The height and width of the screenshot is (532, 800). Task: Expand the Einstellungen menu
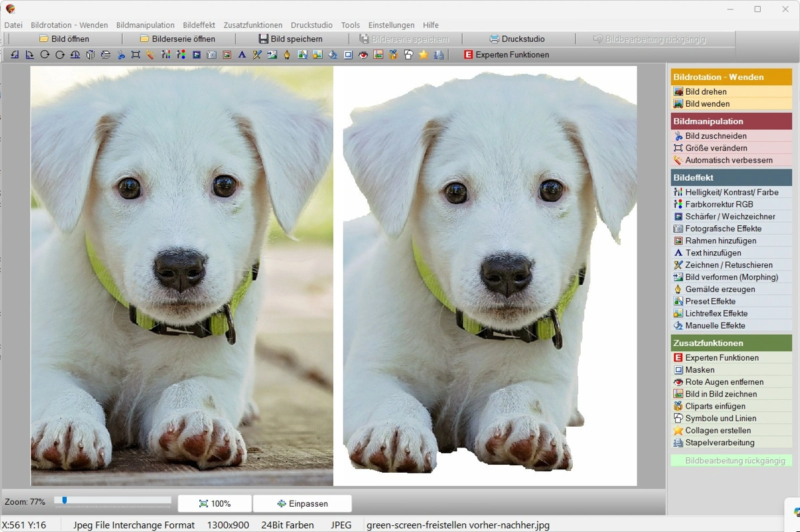(391, 25)
